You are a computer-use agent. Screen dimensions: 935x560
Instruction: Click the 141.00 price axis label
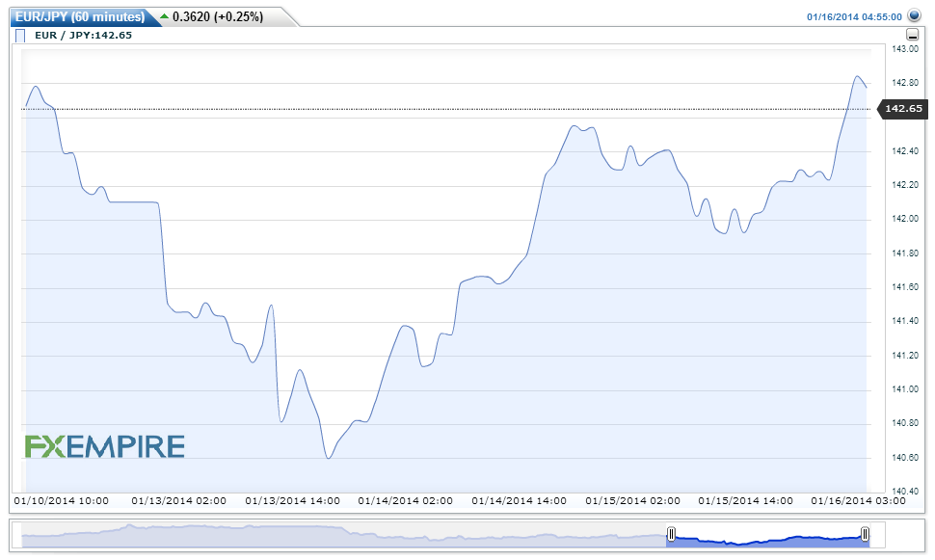905,389
